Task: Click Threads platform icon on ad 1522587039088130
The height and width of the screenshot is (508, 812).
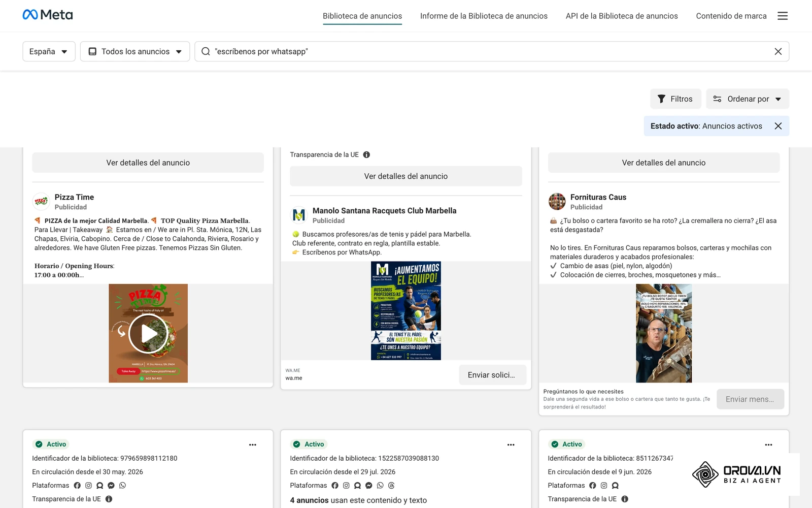Action: [x=391, y=485]
